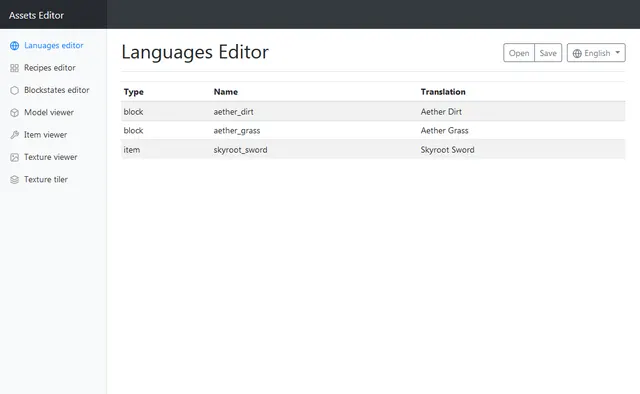Click the image icon beside Texture viewer
Image resolution: width=640 pixels, height=394 pixels.
(14, 157)
